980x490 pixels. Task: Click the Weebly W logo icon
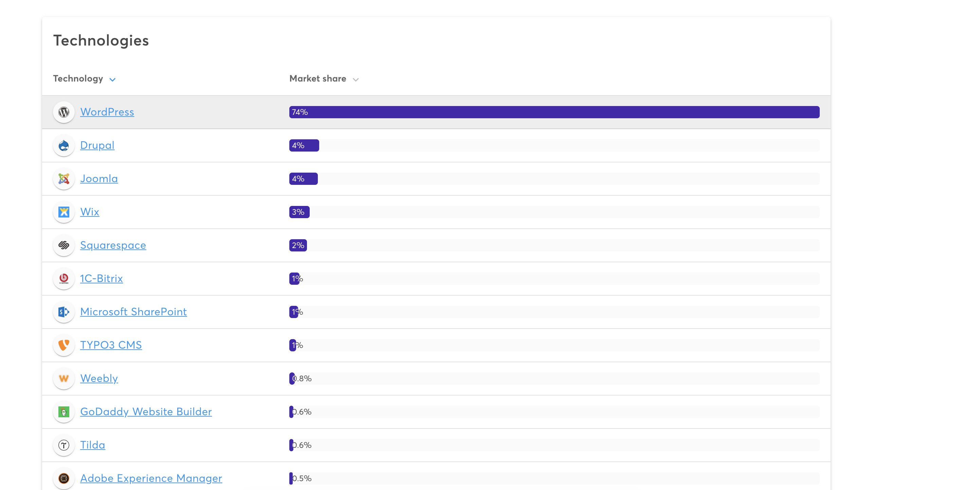point(63,379)
